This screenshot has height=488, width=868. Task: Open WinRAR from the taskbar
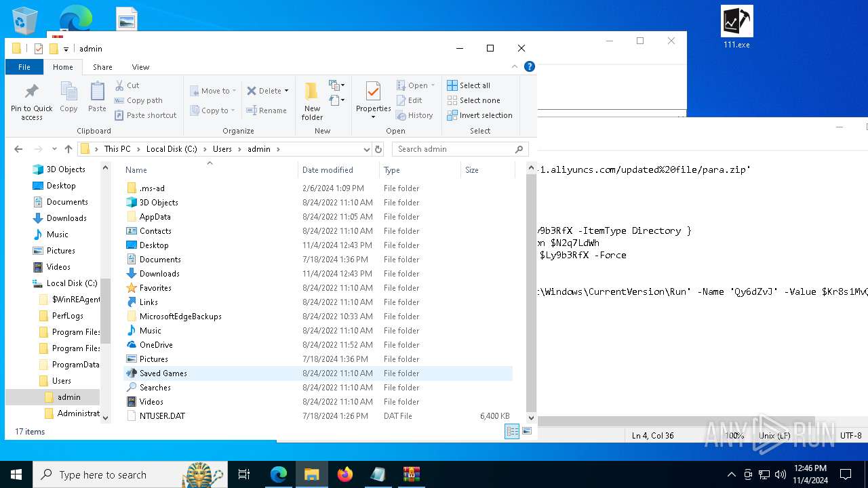411,474
